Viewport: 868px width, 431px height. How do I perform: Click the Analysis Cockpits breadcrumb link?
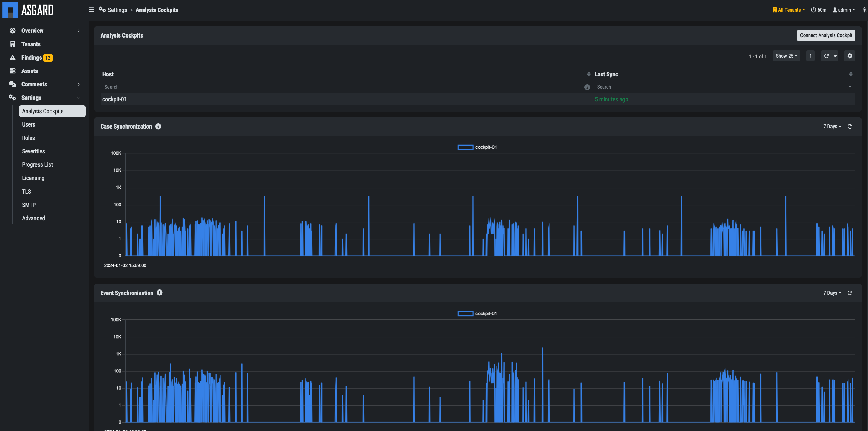pyautogui.click(x=157, y=10)
